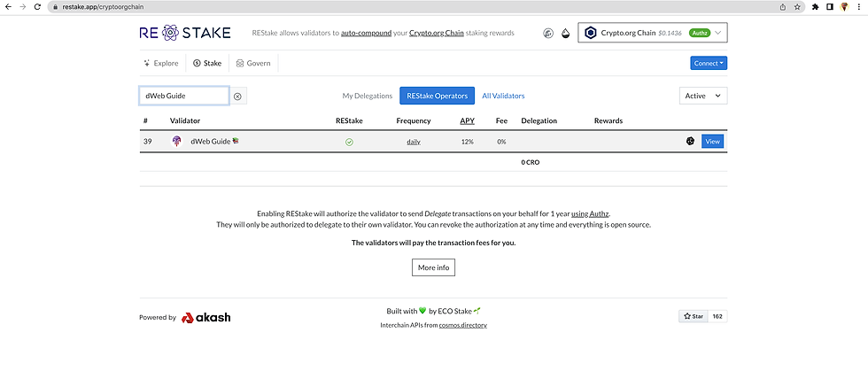Open the Connect wallet dropdown

coord(709,63)
